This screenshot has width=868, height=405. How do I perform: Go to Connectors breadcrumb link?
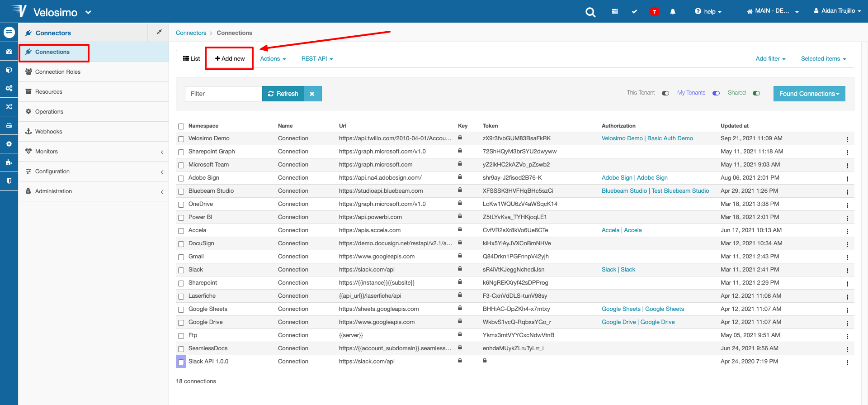(191, 33)
